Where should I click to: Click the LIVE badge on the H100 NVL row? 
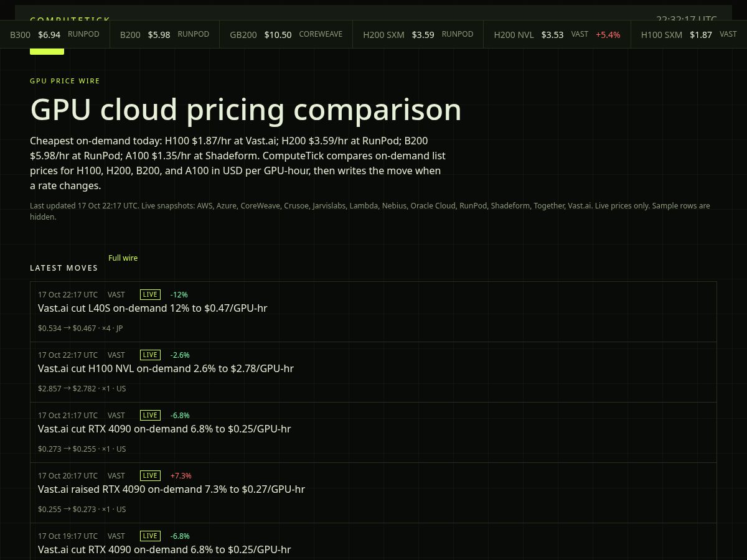click(150, 355)
